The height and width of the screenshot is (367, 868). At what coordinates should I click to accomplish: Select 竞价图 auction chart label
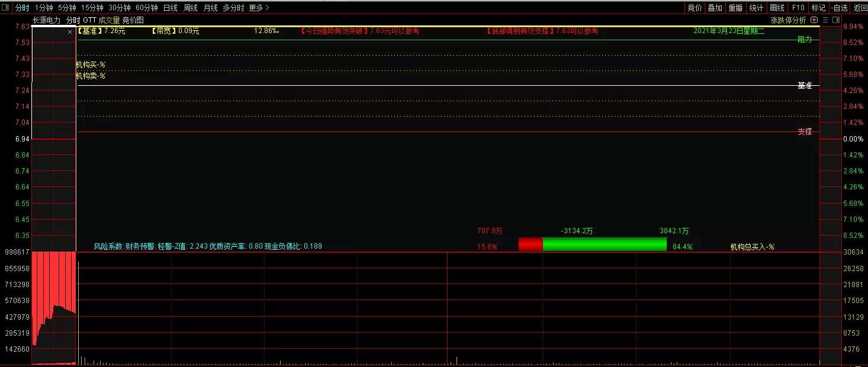133,20
